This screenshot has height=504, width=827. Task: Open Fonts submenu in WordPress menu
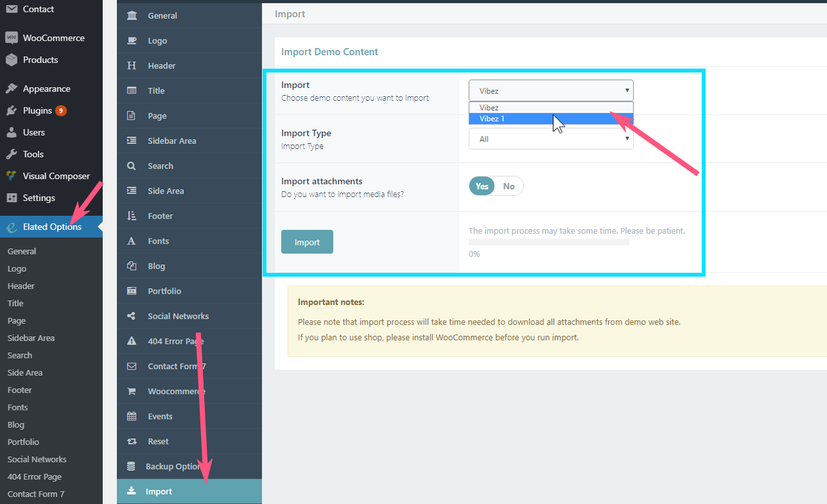tap(18, 408)
